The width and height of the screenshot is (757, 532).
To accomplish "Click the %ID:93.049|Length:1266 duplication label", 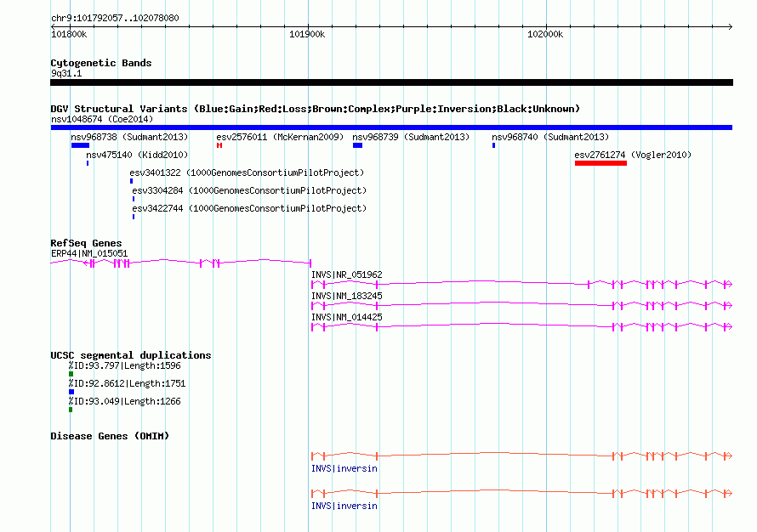I will (x=124, y=401).
